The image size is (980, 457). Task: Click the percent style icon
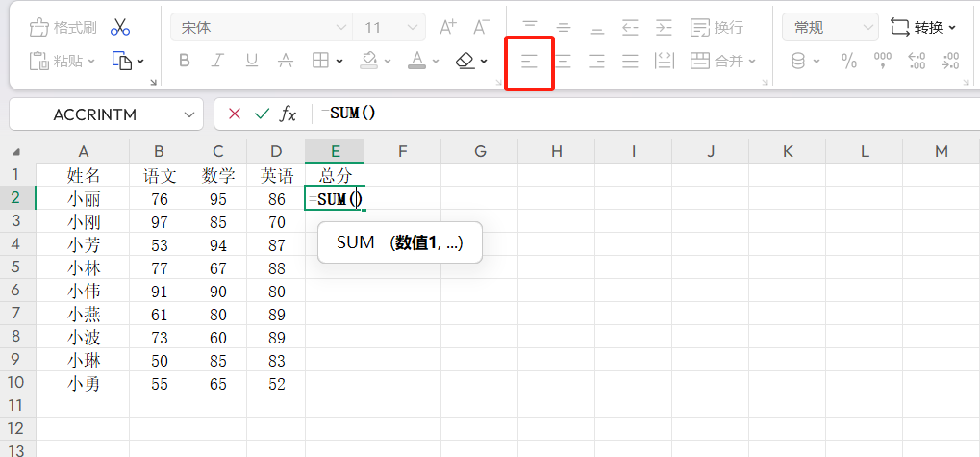tap(849, 62)
